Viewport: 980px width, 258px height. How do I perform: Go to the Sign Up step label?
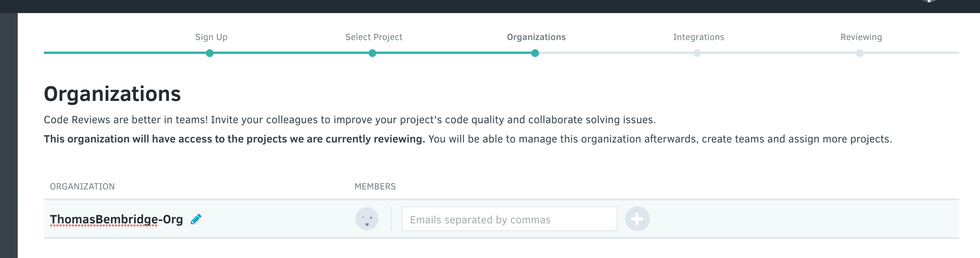(x=211, y=37)
